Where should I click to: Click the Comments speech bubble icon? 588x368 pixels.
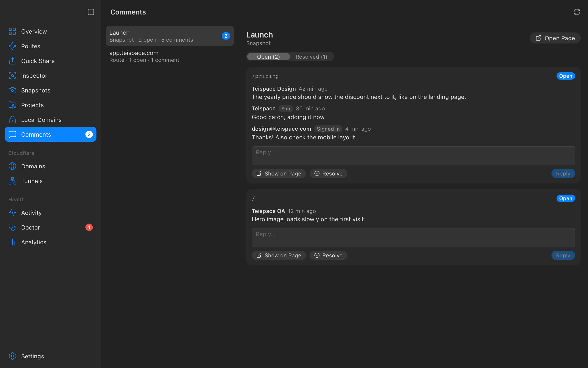(x=12, y=134)
